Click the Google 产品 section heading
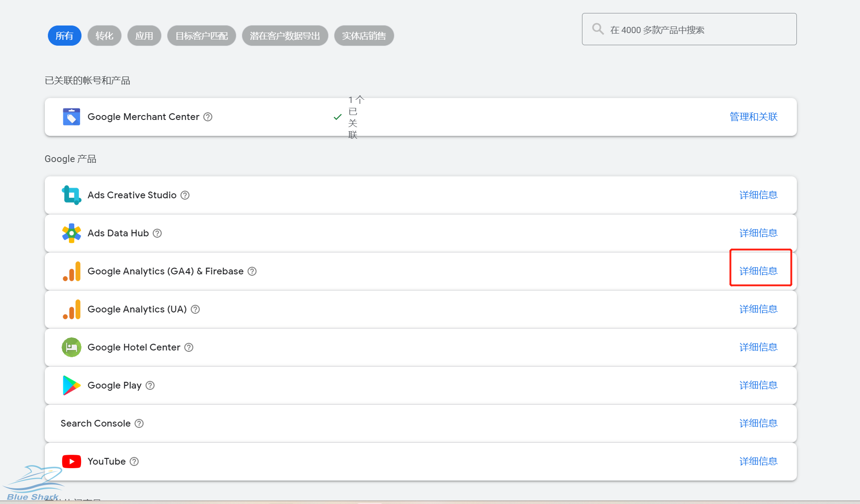The image size is (860, 504). coord(70,159)
